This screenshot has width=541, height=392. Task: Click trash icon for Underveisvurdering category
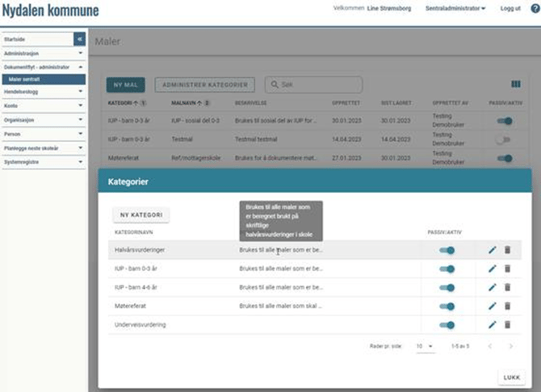(507, 324)
